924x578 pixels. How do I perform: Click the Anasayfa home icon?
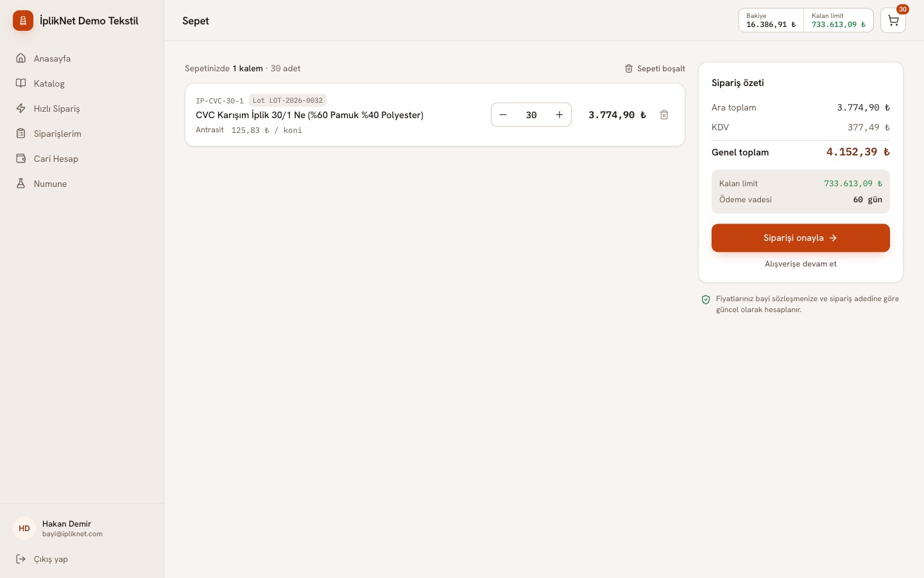click(x=21, y=58)
